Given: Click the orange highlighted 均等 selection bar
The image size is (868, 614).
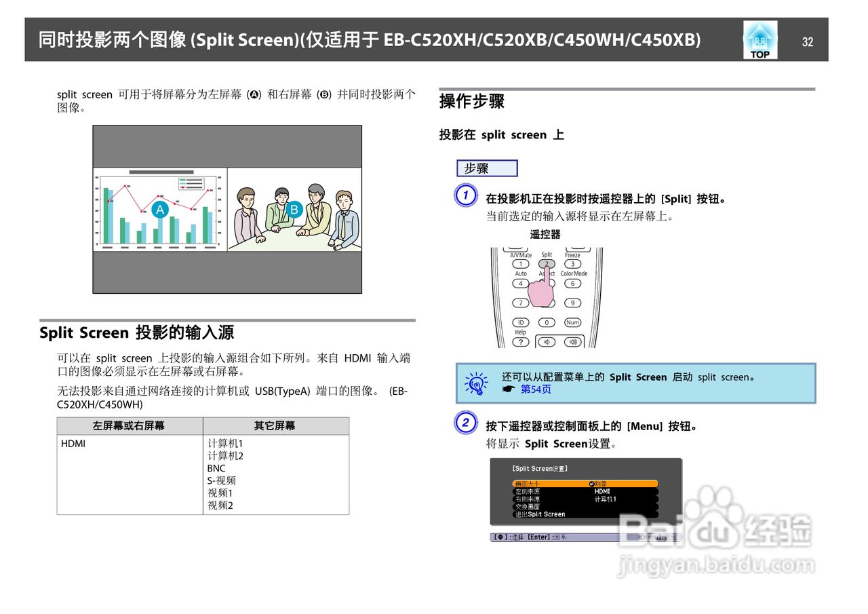Looking at the screenshot, I should pos(600,483).
